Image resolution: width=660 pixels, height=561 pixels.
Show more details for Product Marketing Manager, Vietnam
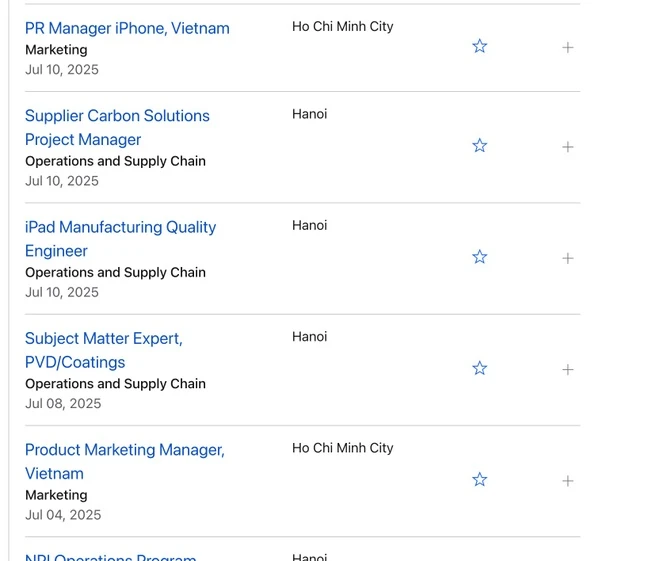pos(567,481)
